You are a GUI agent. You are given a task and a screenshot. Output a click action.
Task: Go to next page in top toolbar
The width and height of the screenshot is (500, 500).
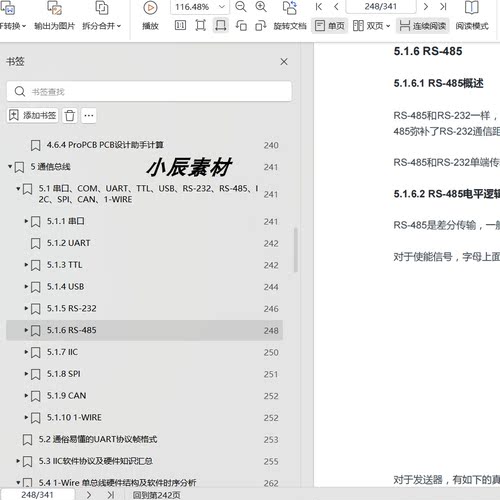coord(426,6)
